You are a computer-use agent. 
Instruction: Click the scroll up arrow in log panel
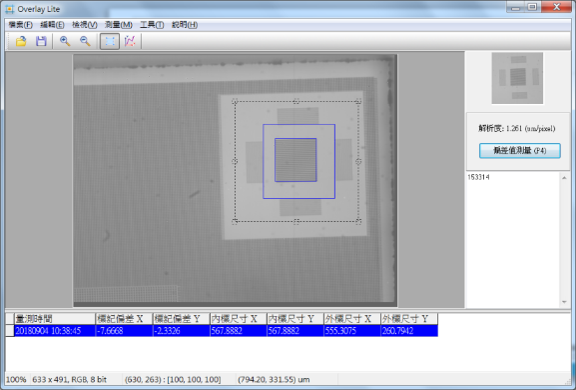[x=564, y=178]
